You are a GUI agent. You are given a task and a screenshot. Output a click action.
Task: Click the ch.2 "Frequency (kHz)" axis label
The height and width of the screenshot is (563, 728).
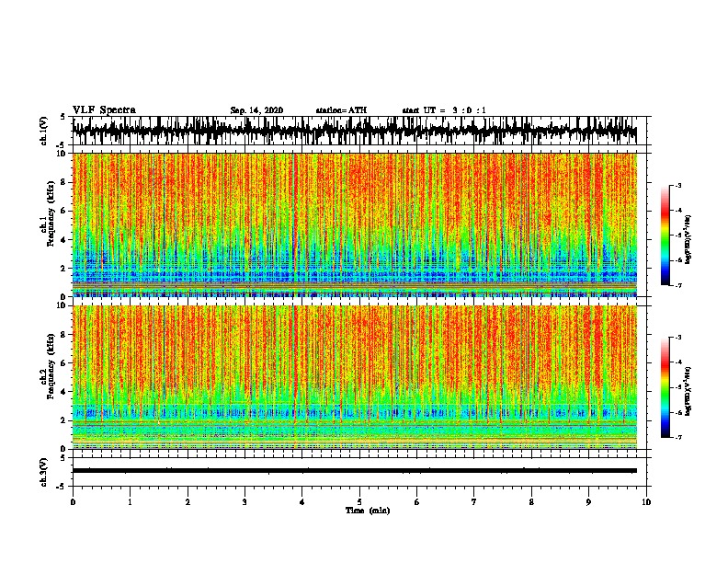click(x=51, y=366)
